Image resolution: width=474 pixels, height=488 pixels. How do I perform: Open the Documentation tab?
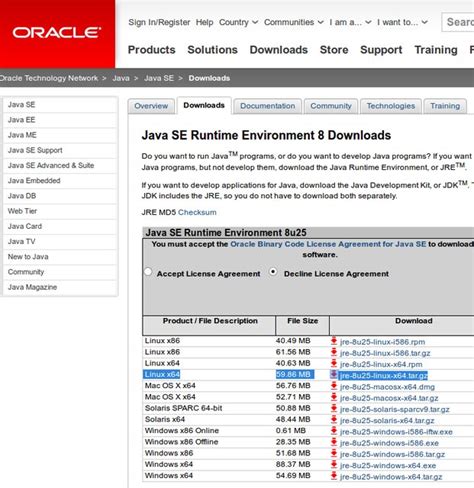267,106
